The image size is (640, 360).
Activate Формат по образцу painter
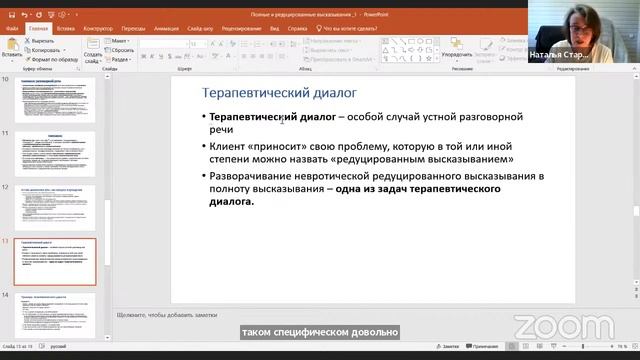[51, 60]
